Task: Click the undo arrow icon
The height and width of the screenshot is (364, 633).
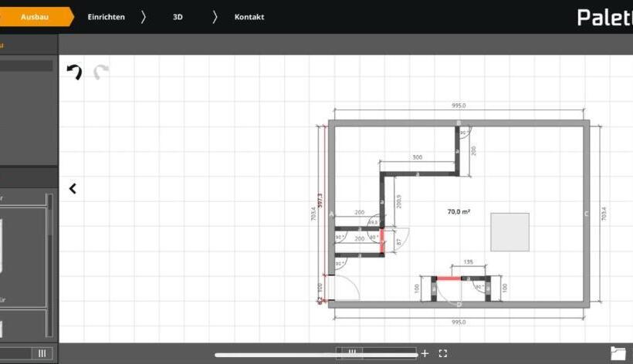Action: 74,72
